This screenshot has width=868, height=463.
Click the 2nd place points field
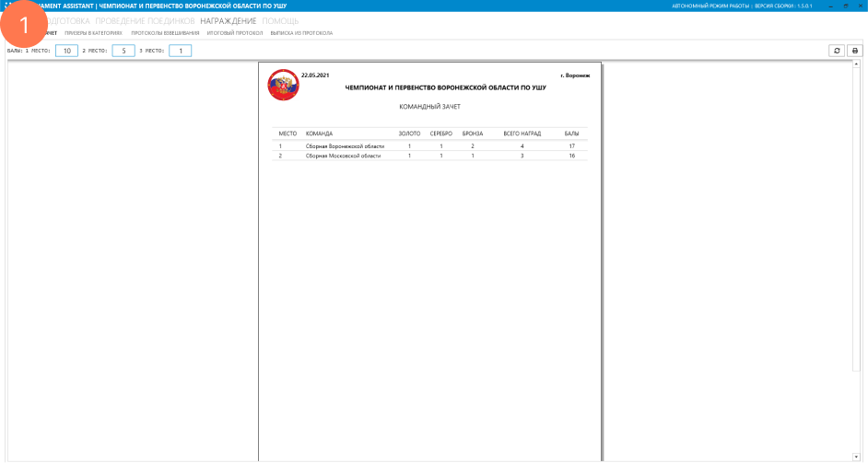[x=123, y=51]
